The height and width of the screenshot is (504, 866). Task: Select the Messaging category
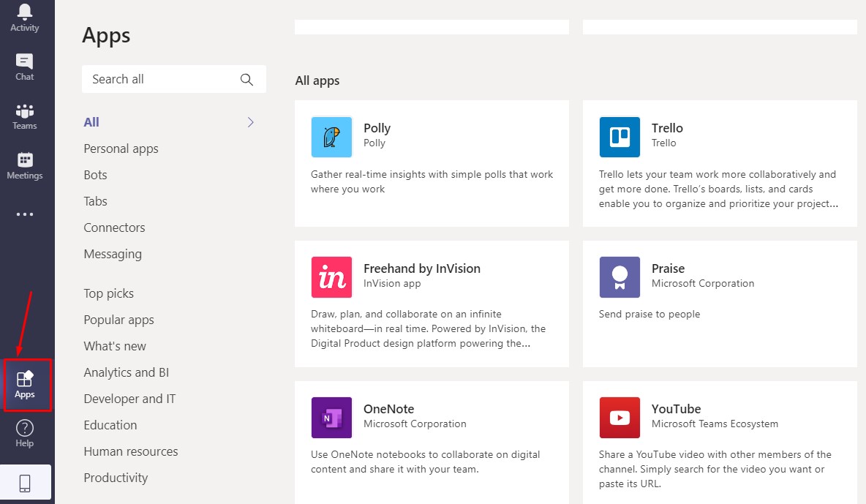113,255
